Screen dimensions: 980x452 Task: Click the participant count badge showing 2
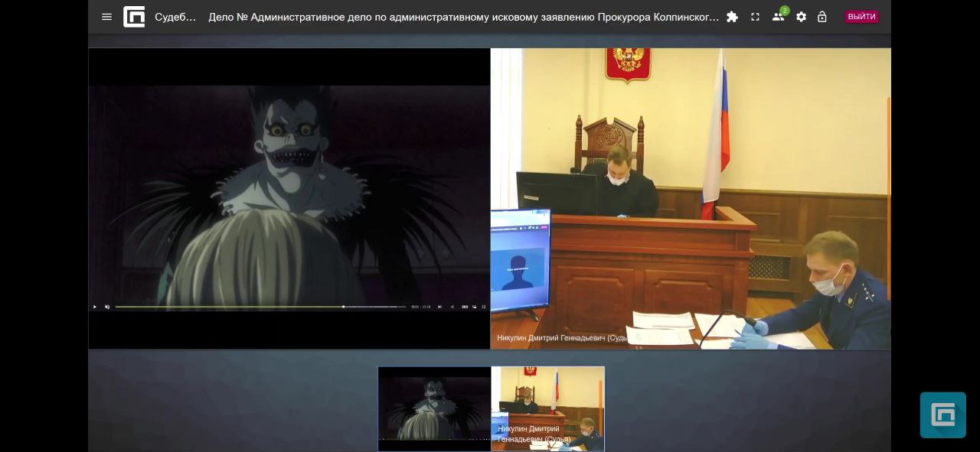[x=785, y=11]
